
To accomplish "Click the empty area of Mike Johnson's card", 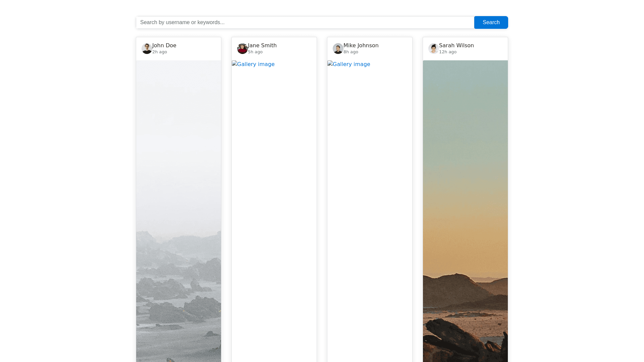I will point(370,215).
